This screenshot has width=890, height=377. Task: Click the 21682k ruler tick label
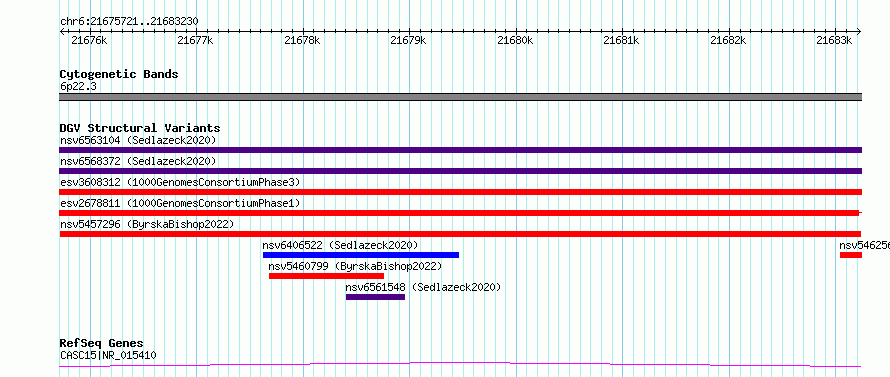(727, 40)
